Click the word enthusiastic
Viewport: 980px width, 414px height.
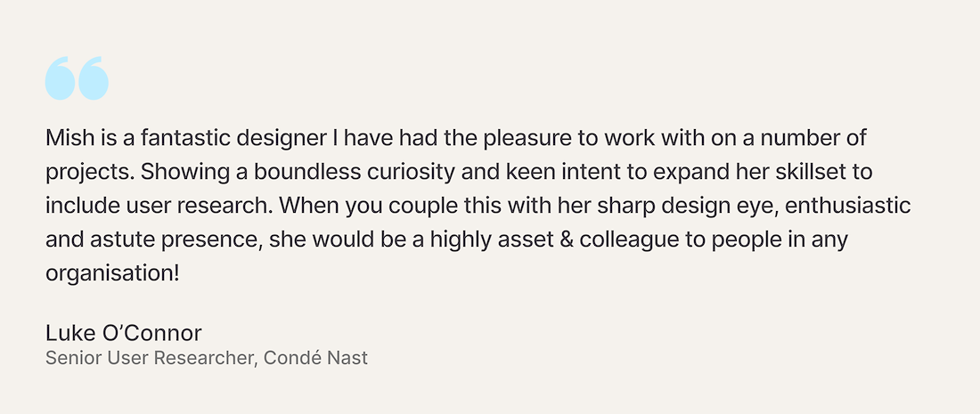pos(847,206)
